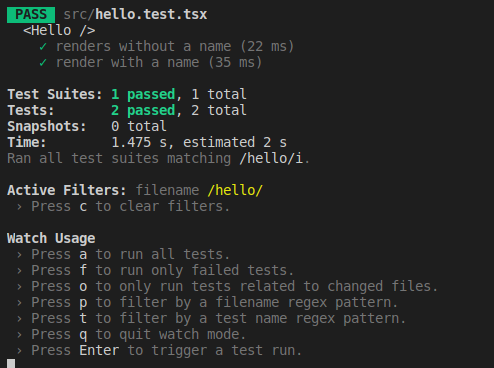The image size is (494, 368).
Task: Click the /hello/i regex in Ran all test suites
Action: (x=271, y=158)
